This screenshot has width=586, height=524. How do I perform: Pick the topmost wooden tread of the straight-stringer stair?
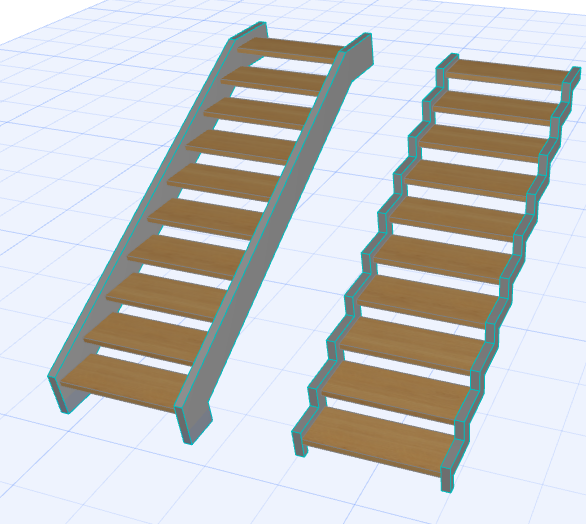(292, 50)
